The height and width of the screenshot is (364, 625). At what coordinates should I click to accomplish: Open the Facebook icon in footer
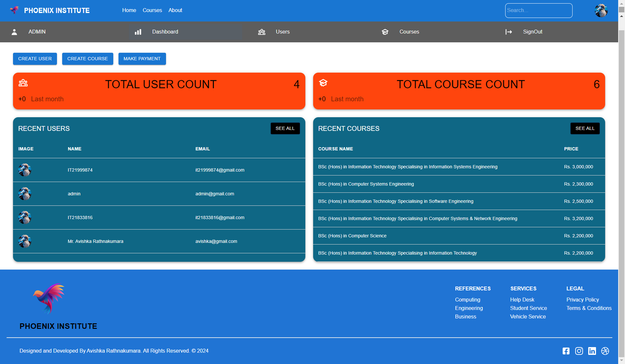(x=566, y=351)
